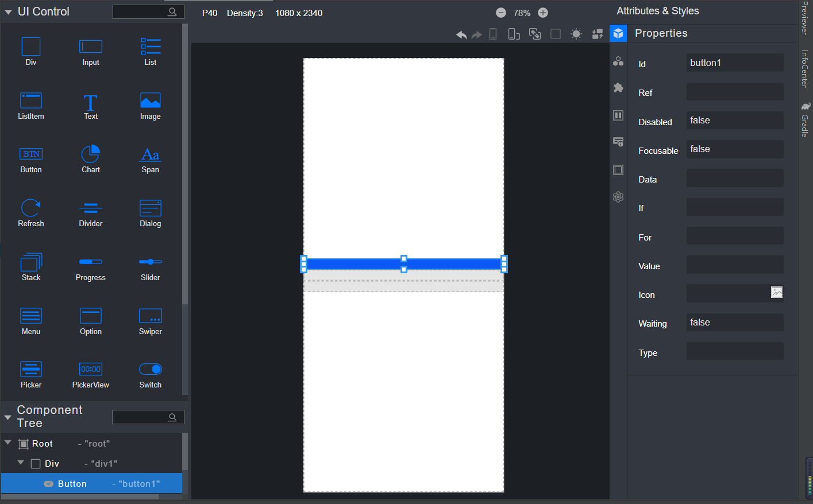Pick the PickerView control
The width and height of the screenshot is (813, 504).
[91, 375]
